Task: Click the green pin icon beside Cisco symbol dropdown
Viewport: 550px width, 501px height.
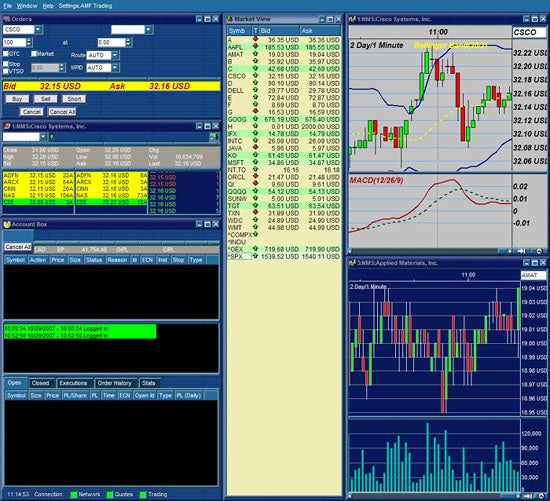Action: point(52,137)
